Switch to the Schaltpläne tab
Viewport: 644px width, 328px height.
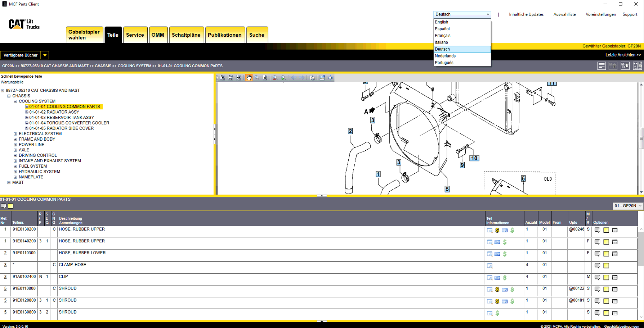[186, 35]
